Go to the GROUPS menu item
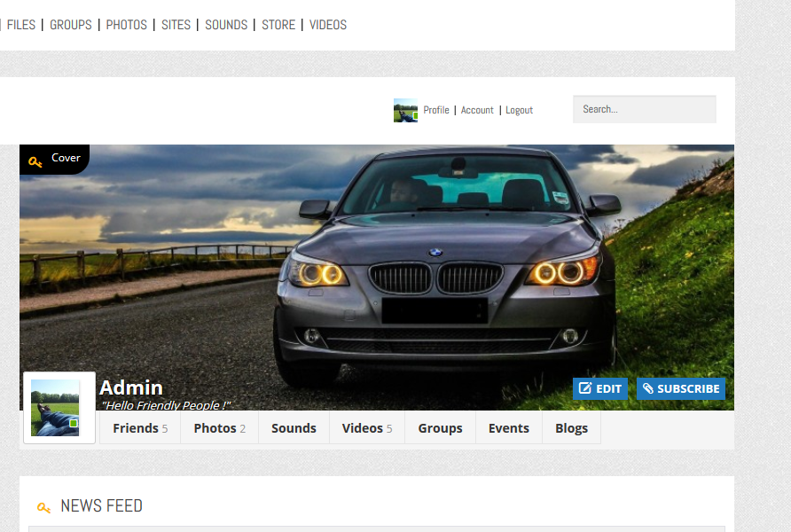This screenshot has height=532, width=791. click(x=71, y=25)
